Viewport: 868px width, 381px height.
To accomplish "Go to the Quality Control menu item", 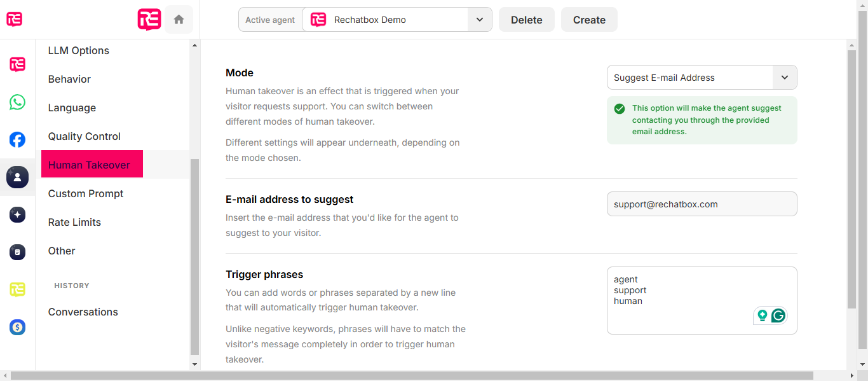I will (x=85, y=136).
